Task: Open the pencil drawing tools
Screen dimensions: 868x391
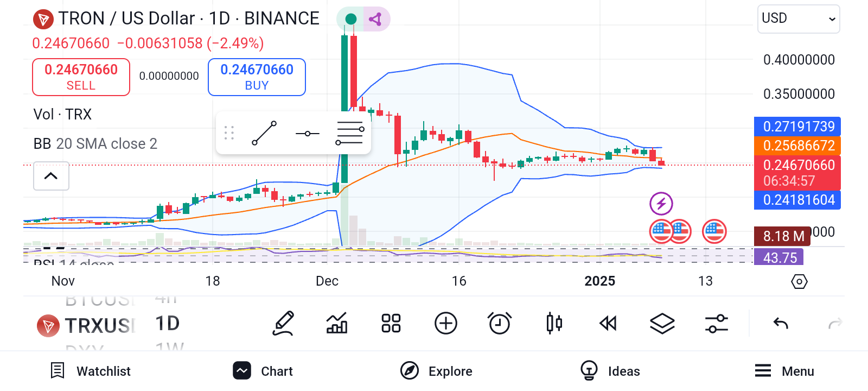Action: (x=283, y=324)
